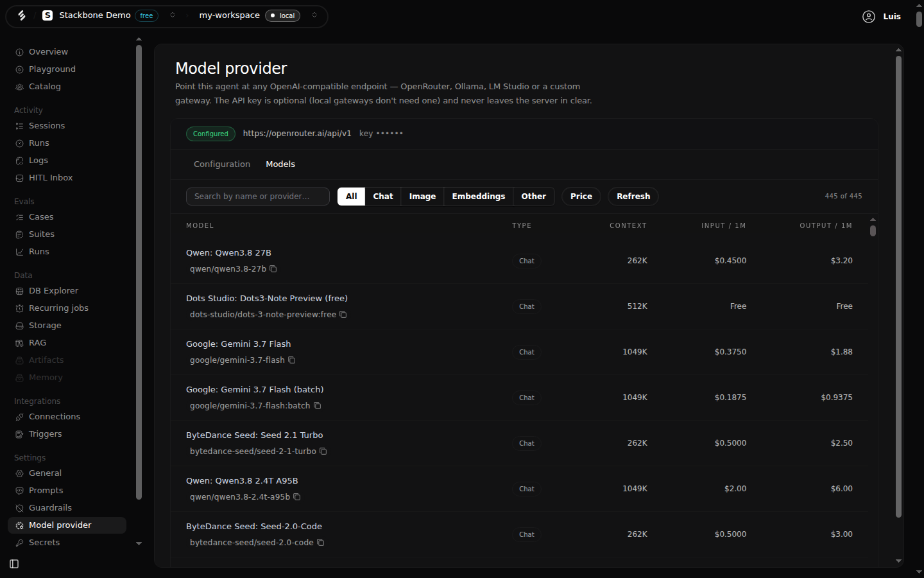Select Model provider in the sidebar
This screenshot has width=924, height=578.
point(67,525)
